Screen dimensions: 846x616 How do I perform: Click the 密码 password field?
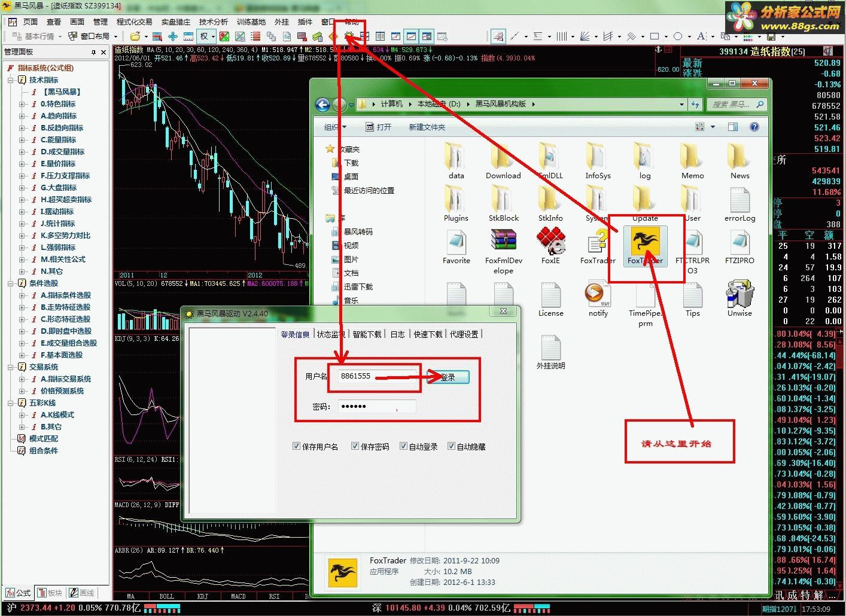pyautogui.click(x=377, y=406)
